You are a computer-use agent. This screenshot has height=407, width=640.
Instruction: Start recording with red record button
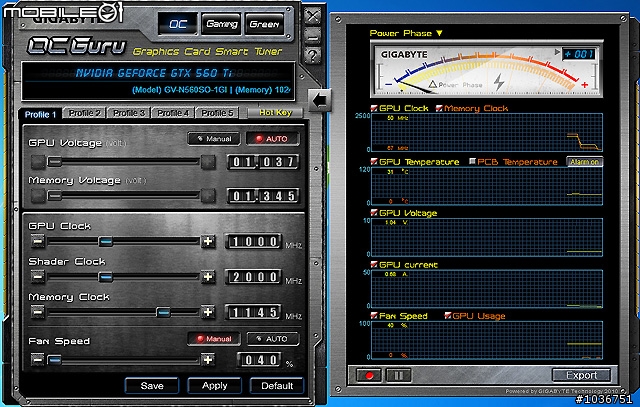click(369, 375)
